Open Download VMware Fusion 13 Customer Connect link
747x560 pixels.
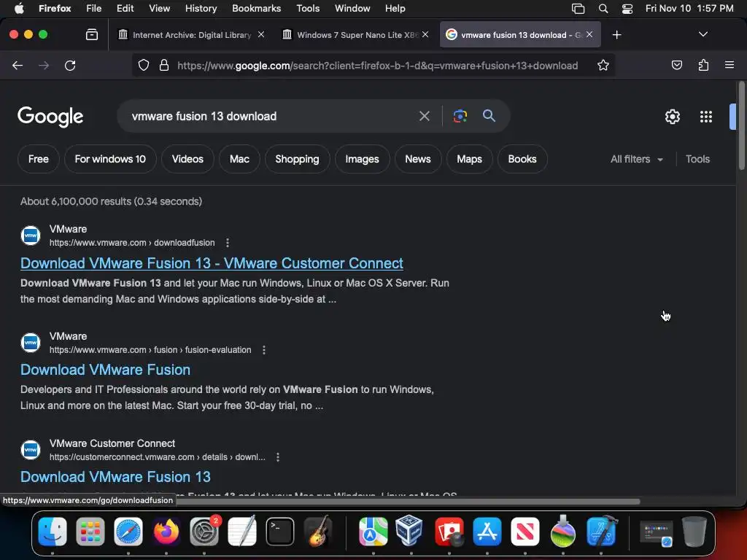212,263
